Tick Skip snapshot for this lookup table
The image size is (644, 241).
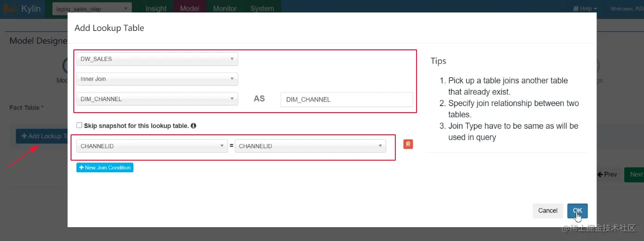pyautogui.click(x=79, y=125)
